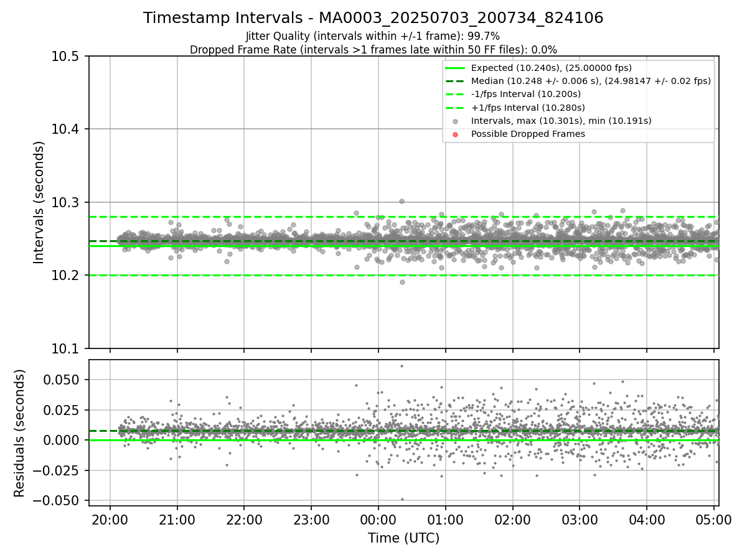
Task: Click the 'Intervals (seconds)' y-axis label
Action: pyautogui.click(x=39, y=202)
